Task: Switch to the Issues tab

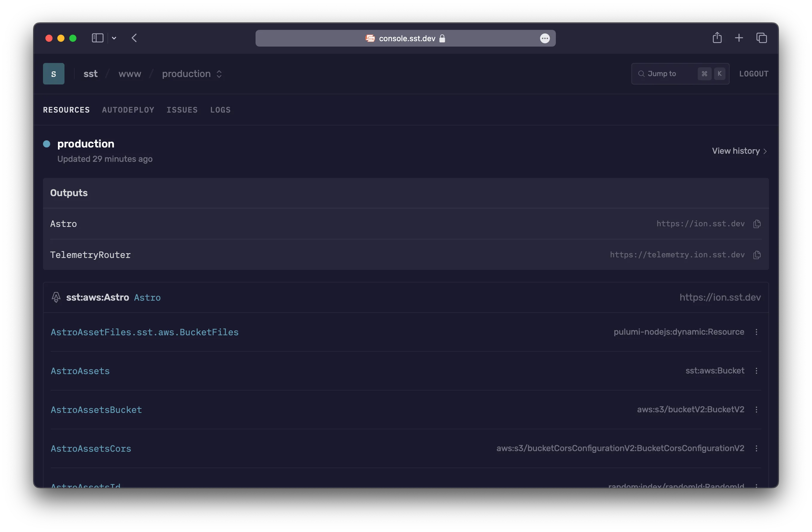Action: click(x=182, y=110)
